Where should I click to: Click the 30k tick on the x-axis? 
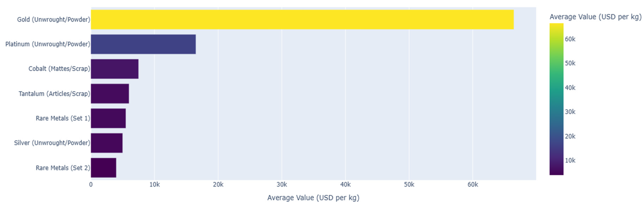click(x=282, y=185)
